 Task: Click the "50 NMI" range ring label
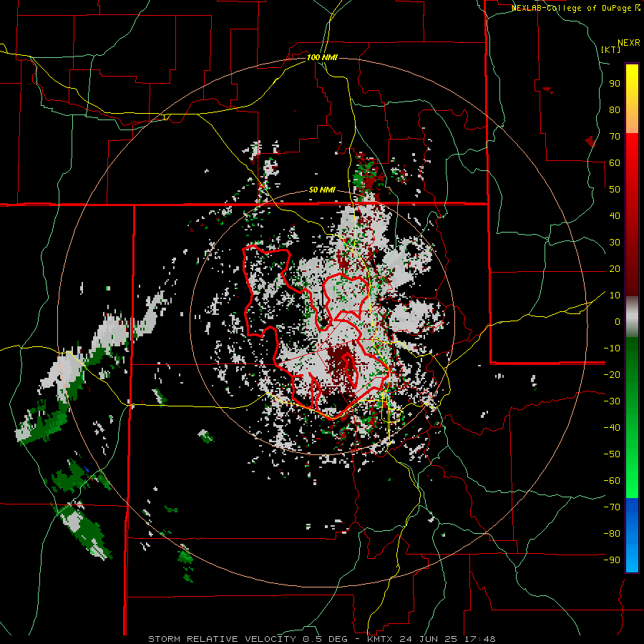[x=322, y=190]
